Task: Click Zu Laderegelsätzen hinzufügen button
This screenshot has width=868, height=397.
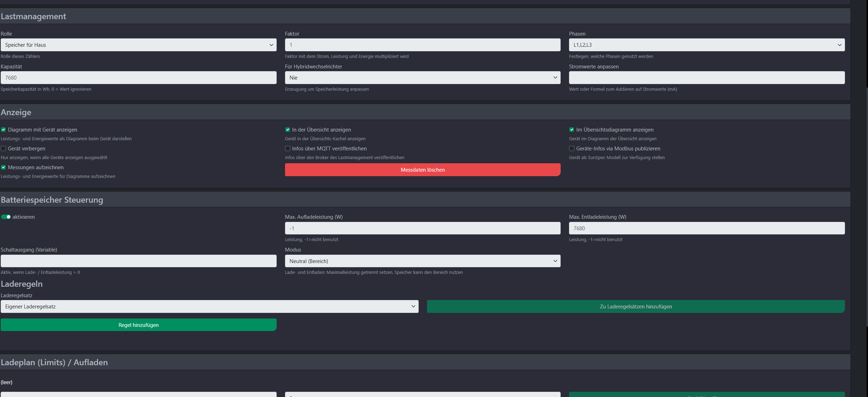Action: 636,307
